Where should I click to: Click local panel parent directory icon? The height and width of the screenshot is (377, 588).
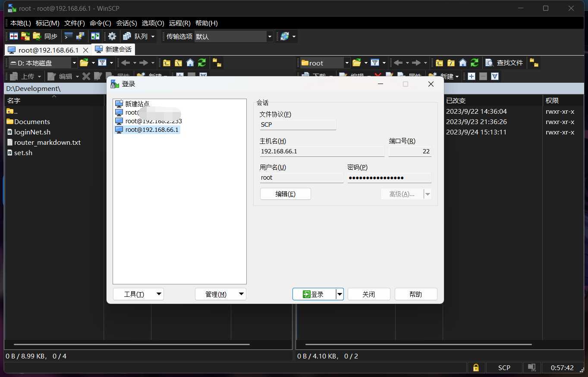[x=167, y=63]
